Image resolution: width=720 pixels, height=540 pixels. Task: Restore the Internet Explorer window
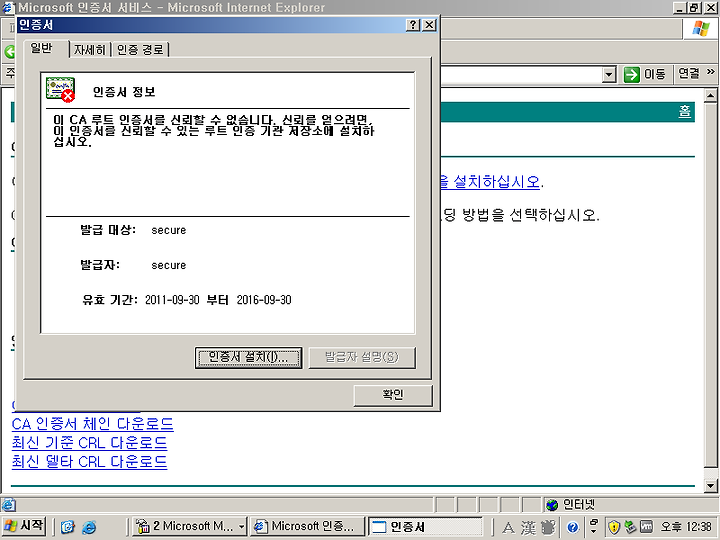tap(694, 7)
